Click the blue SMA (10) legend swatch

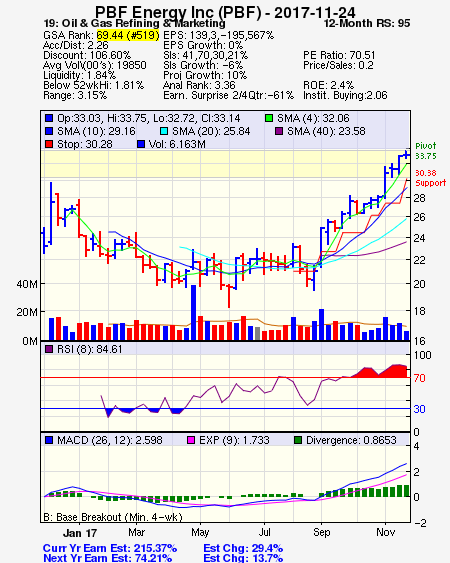(x=49, y=131)
